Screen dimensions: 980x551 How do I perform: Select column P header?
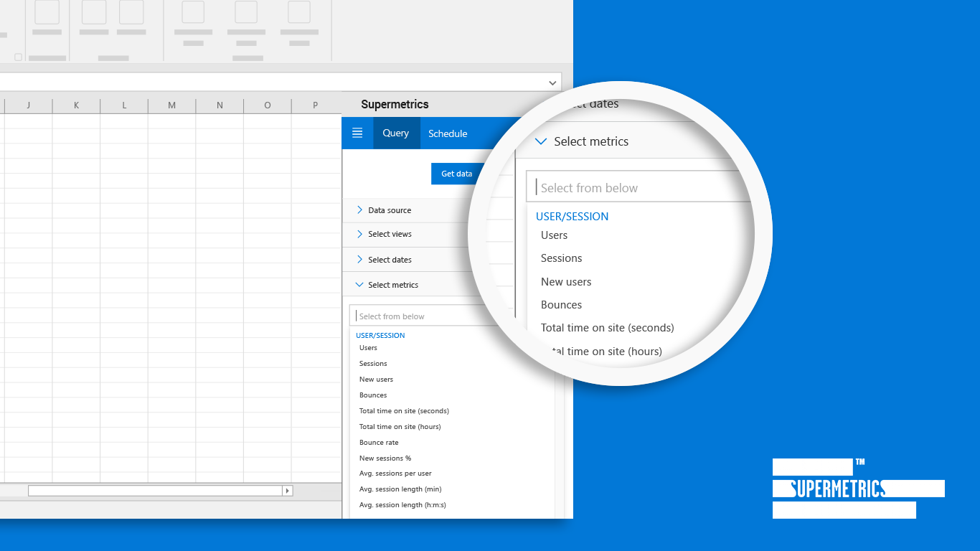pyautogui.click(x=316, y=105)
